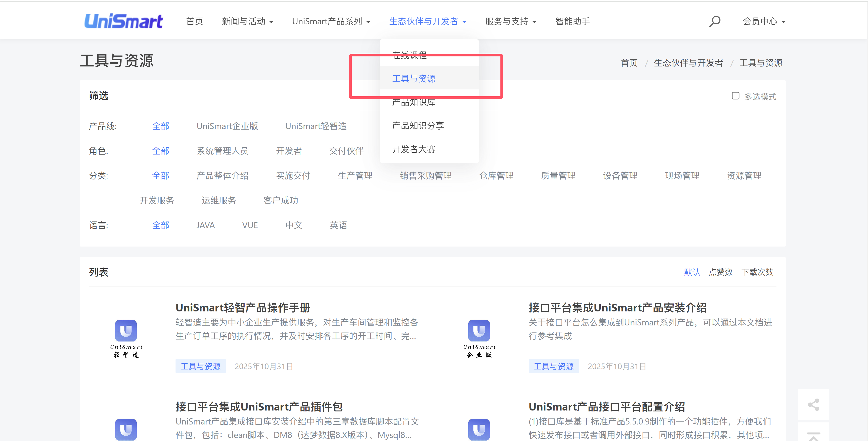Click the UniSmart产品接口平台配置介绍 item icon
This screenshot has width=868, height=441.
tap(479, 429)
